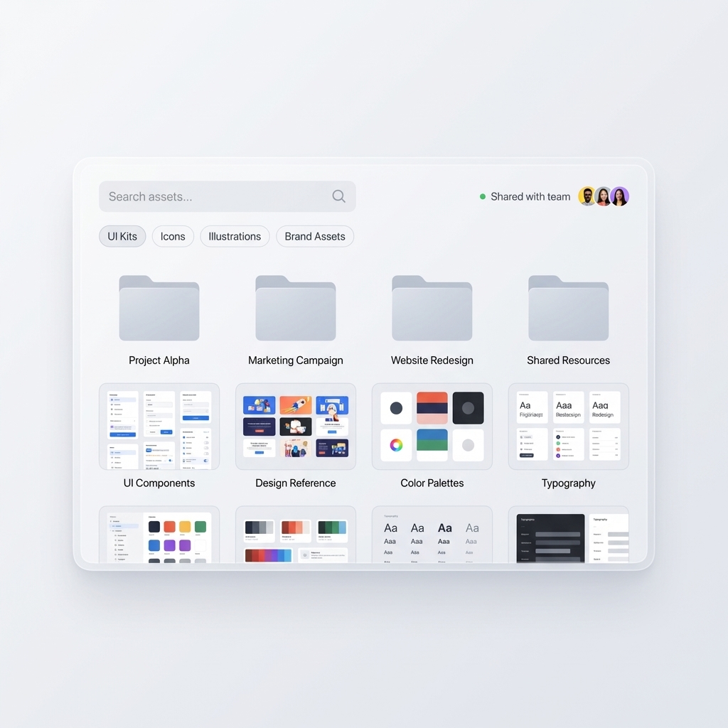This screenshot has height=728, width=728.
Task: Click the search magnifying glass icon
Action: click(338, 196)
